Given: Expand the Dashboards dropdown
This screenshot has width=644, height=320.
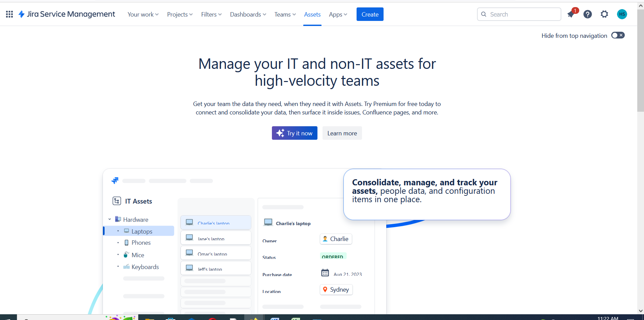Looking at the screenshot, I should coord(248,15).
